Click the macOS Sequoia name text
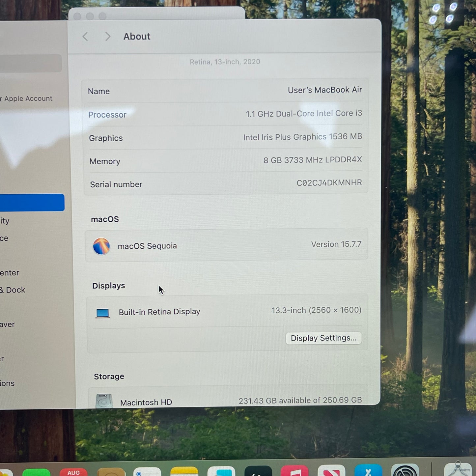The width and height of the screenshot is (476, 476). point(147,246)
